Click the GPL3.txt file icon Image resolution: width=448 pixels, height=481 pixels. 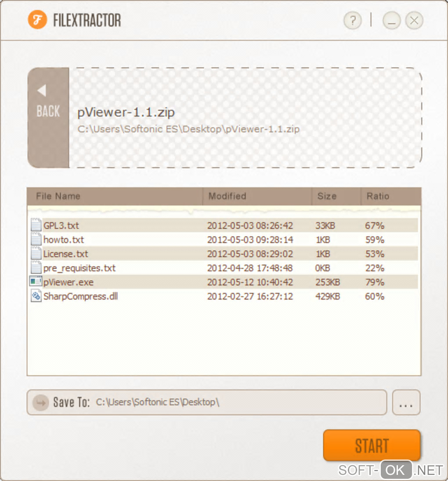point(36,225)
